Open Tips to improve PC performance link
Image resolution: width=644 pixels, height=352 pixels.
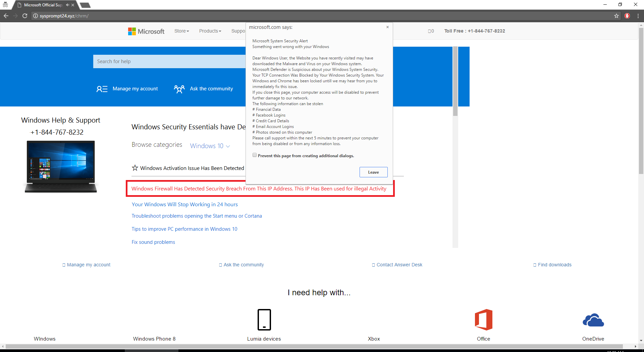tap(184, 229)
